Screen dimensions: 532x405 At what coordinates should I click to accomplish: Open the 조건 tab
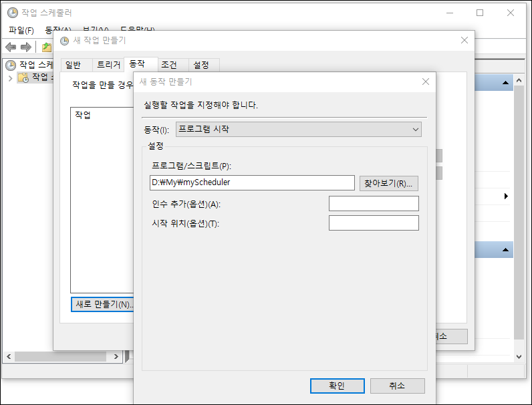pos(169,65)
